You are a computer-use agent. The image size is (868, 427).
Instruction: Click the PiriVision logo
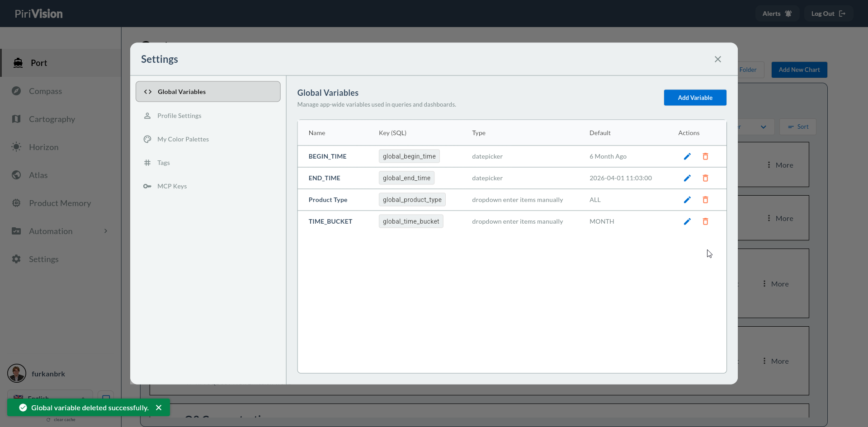coord(38,14)
